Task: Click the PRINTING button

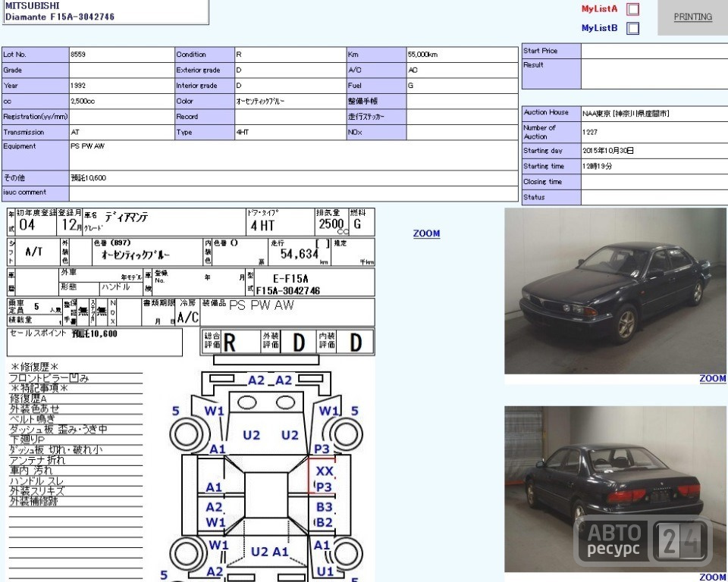Action: 692,17
